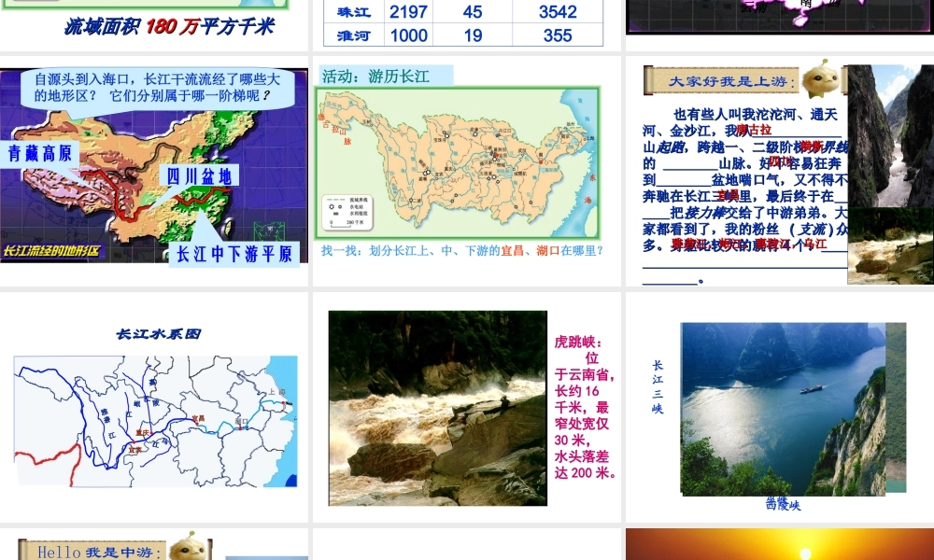Image resolution: width=934 pixels, height=560 pixels.
Task: Click the 虎跳峡 description text
Action: (x=585, y=408)
